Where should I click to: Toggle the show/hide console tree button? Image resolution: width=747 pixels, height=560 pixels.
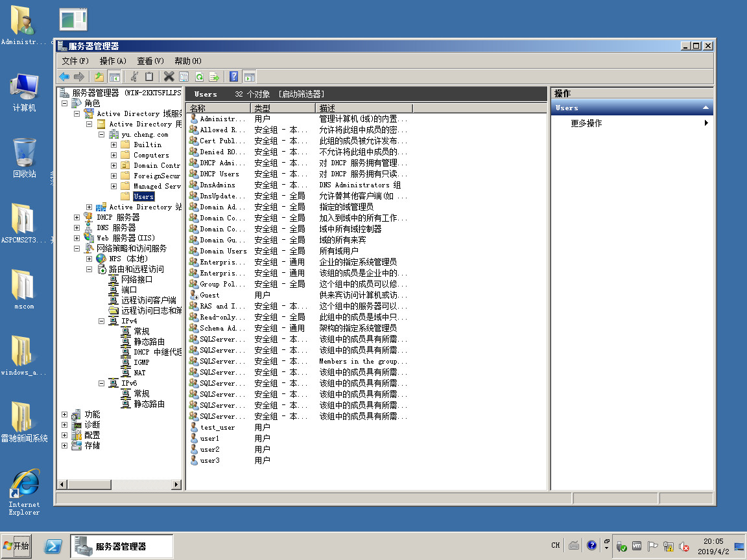(x=115, y=76)
